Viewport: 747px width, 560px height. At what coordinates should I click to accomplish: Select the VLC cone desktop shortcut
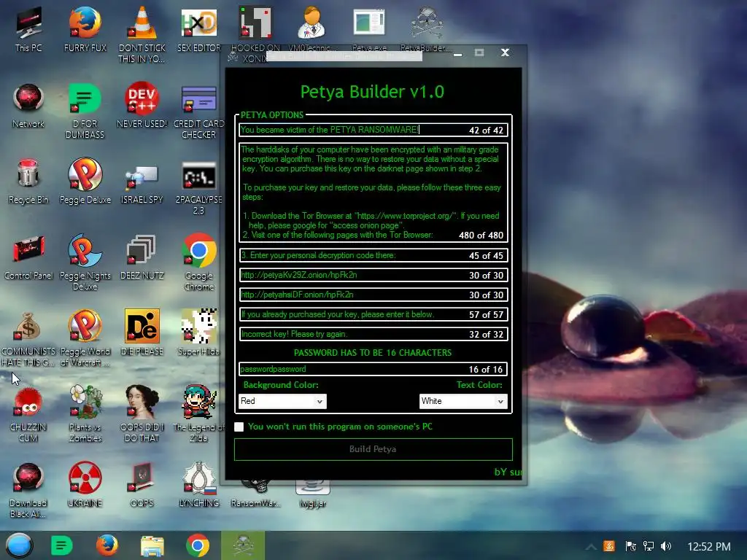pos(142,34)
